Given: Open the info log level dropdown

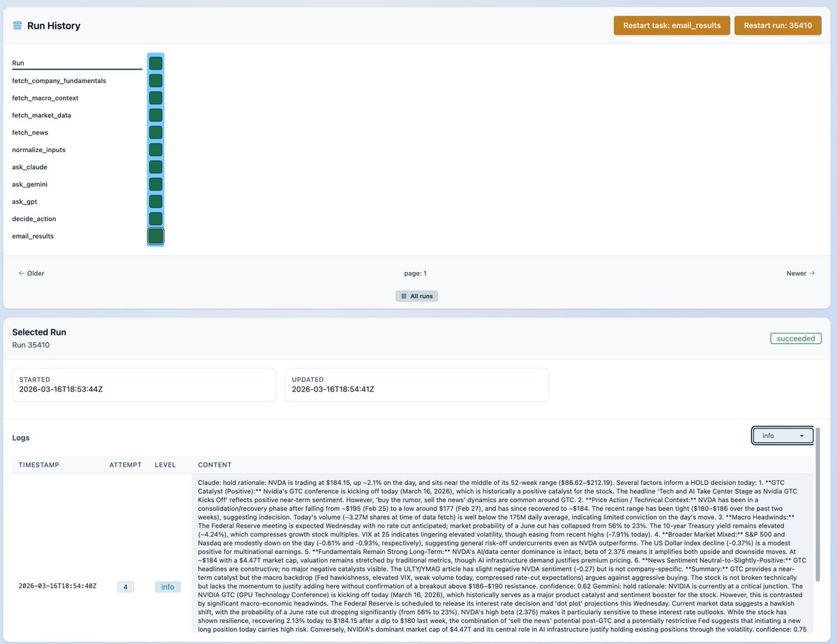Looking at the screenshot, I should [783, 435].
